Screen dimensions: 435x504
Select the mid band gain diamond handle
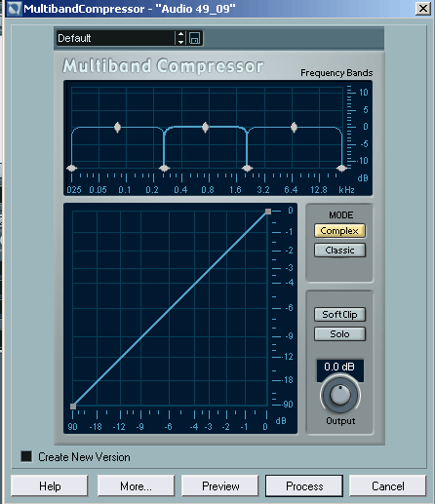coord(205,127)
